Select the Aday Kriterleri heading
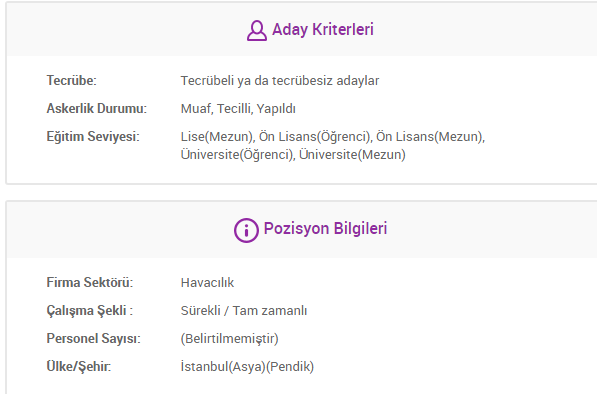597x394 pixels. click(x=323, y=30)
